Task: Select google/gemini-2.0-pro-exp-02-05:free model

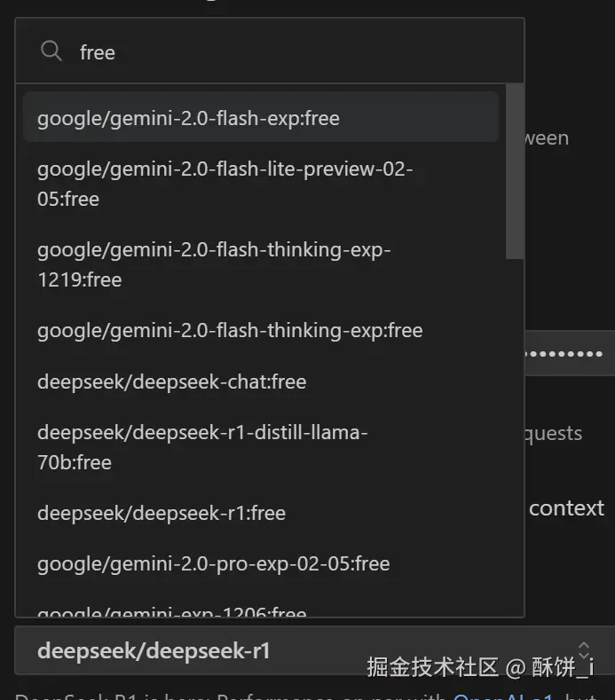Action: point(213,563)
